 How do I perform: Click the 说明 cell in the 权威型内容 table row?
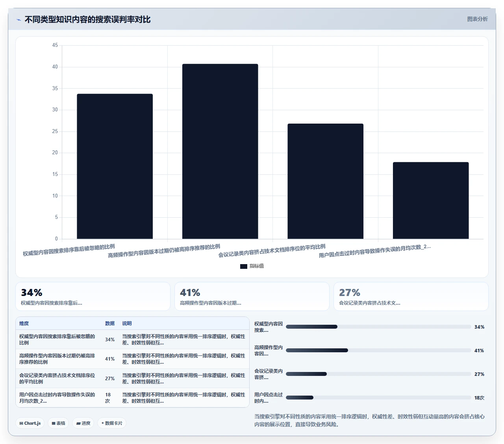coord(183,340)
